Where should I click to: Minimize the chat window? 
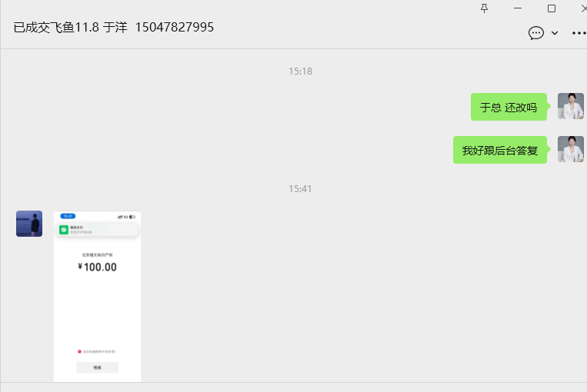(x=518, y=8)
